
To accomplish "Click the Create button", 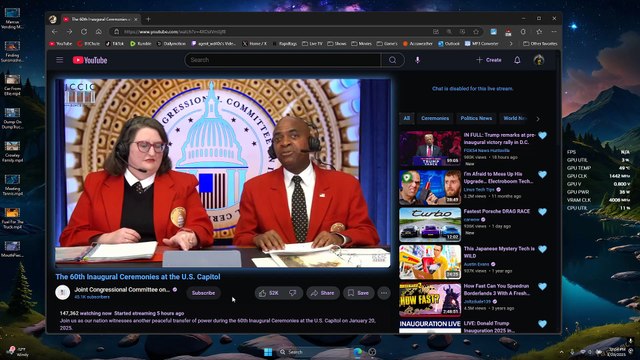I will tap(489, 60).
